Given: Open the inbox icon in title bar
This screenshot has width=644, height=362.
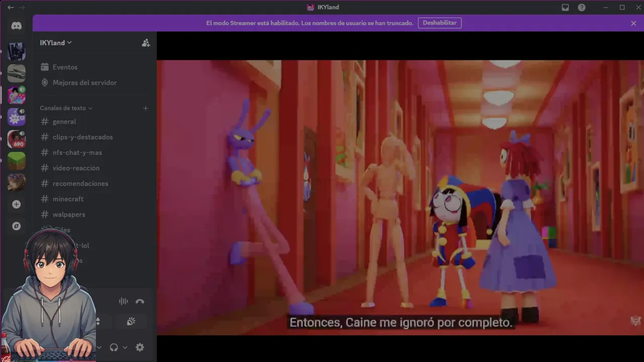Looking at the screenshot, I should point(565,8).
